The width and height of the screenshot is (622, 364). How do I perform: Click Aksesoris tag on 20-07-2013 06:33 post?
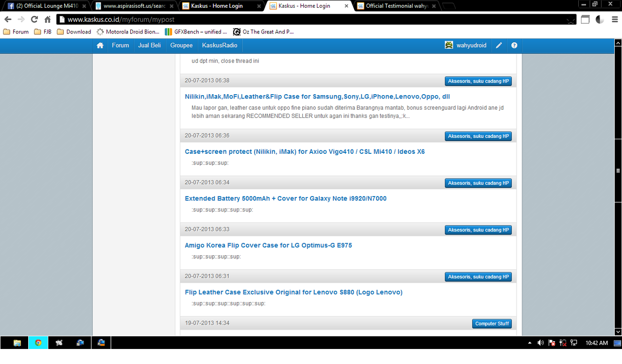(x=478, y=230)
